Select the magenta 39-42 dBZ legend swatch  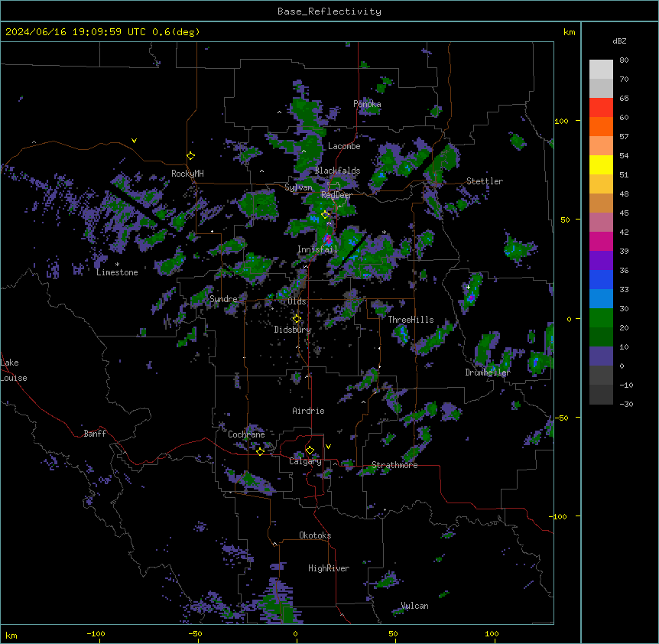point(601,241)
